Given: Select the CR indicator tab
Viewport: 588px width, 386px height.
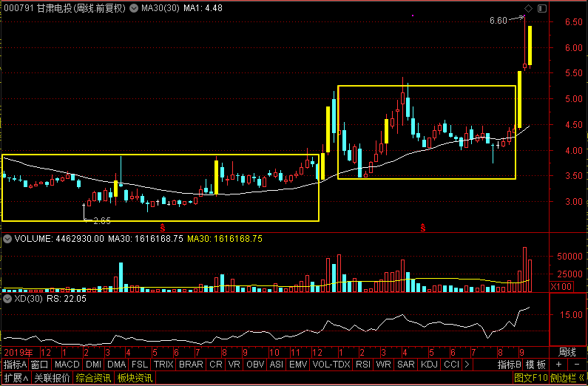Looking at the screenshot, I should coord(216,365).
